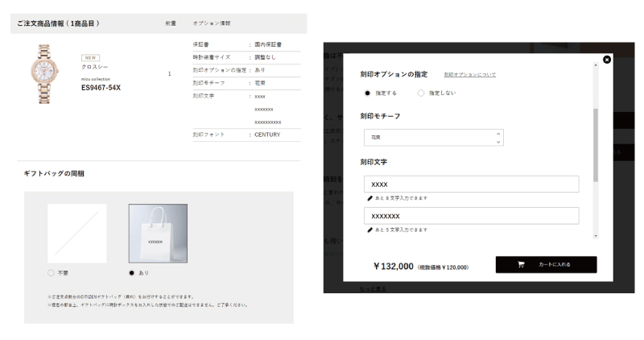
Task: Select 指定する engraving radio button
Action: 368,93
